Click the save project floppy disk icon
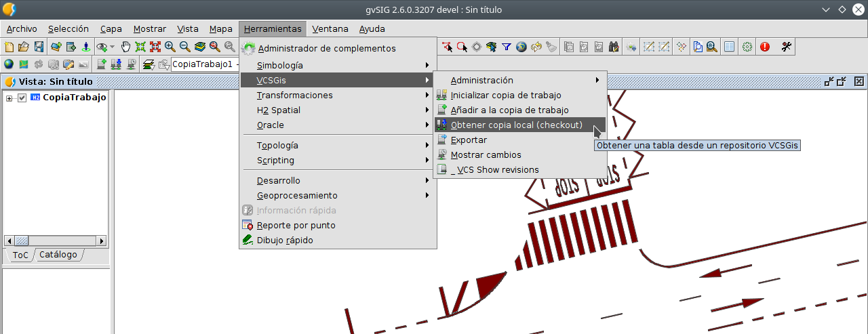Screen dimensions: 868x334 [39, 47]
